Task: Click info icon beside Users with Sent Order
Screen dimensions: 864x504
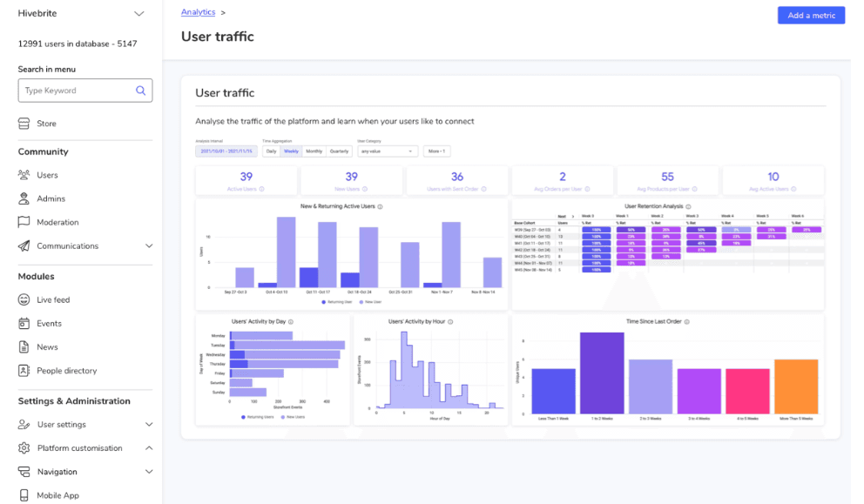Action: coord(483,189)
